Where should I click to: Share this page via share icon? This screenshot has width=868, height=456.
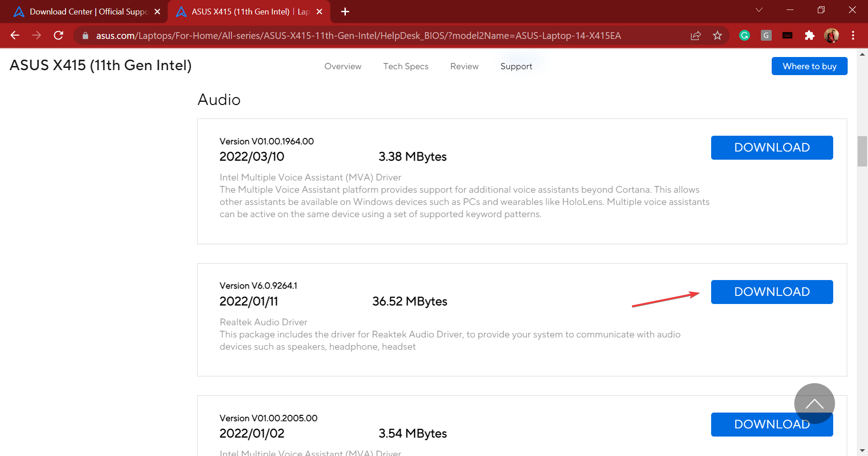[696, 35]
